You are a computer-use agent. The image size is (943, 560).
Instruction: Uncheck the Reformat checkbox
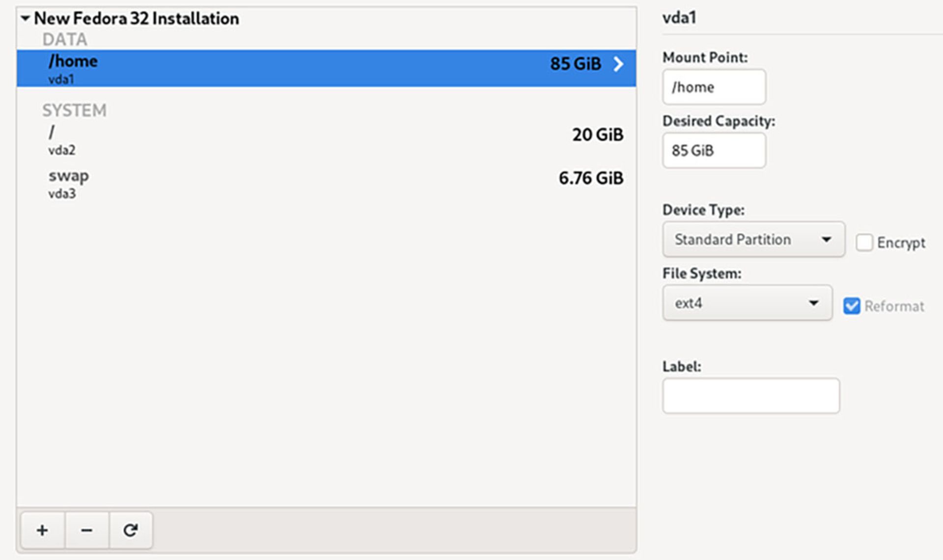click(x=852, y=306)
